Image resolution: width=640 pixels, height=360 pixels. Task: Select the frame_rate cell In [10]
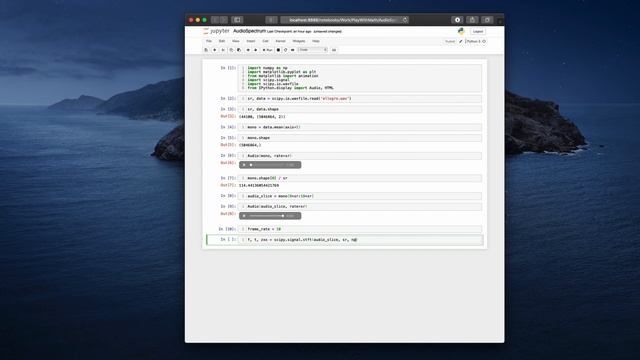pyautogui.click(x=360, y=229)
